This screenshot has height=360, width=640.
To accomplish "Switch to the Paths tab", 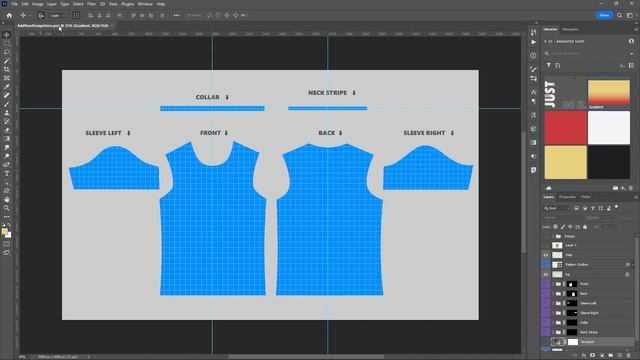I will (586, 197).
